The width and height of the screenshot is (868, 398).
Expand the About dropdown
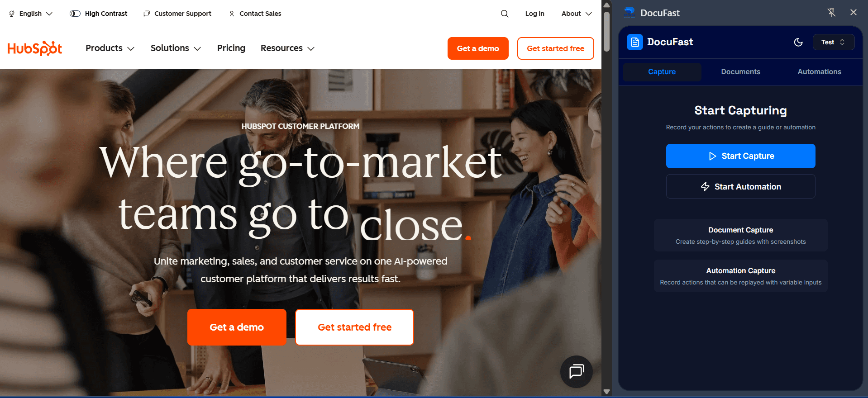pyautogui.click(x=577, y=14)
